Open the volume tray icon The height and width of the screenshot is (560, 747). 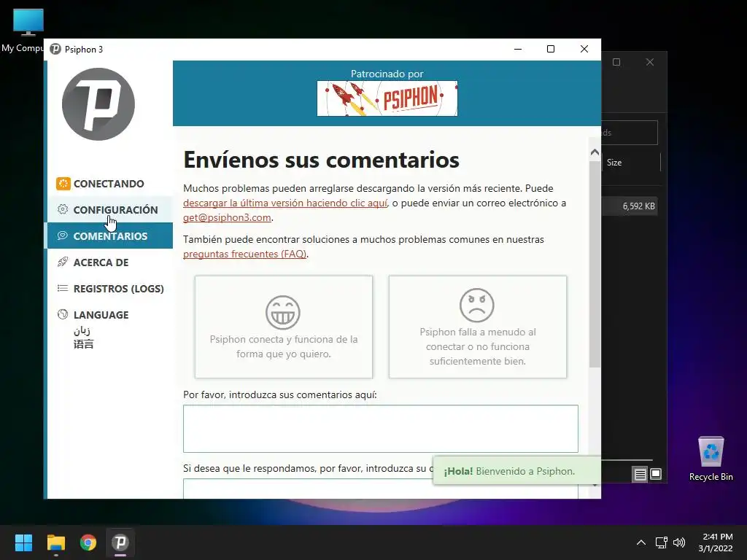click(679, 542)
